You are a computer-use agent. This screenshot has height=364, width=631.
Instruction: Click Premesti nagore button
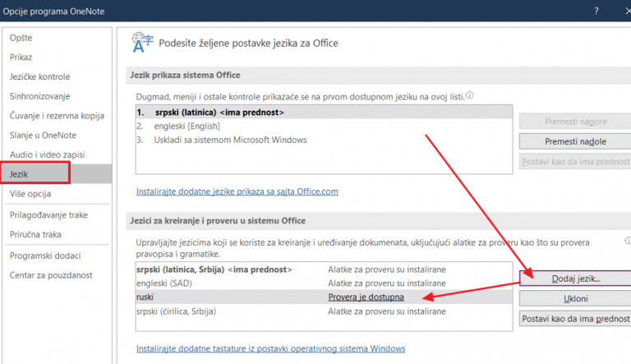[575, 122]
